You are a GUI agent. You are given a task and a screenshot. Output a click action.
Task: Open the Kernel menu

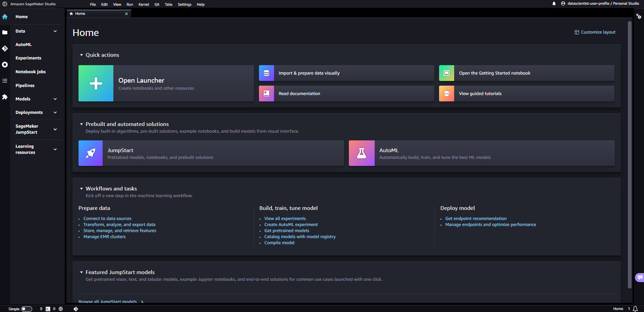click(x=144, y=4)
